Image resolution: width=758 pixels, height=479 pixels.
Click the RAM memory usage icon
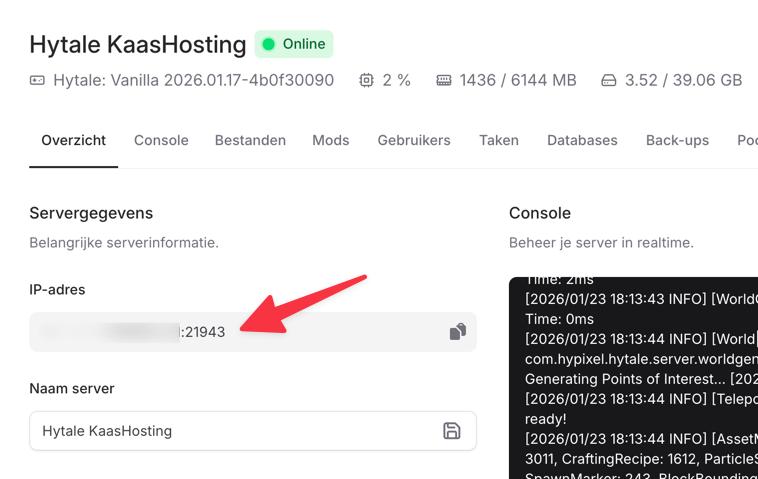pyautogui.click(x=444, y=80)
